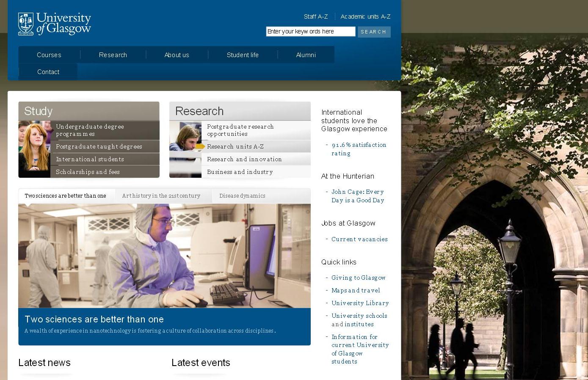
Task: Open the Maps and travel link
Action: 356,290
